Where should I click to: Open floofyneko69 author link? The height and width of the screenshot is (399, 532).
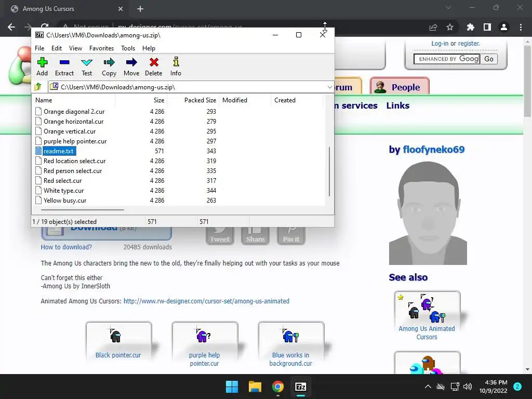[433, 149]
